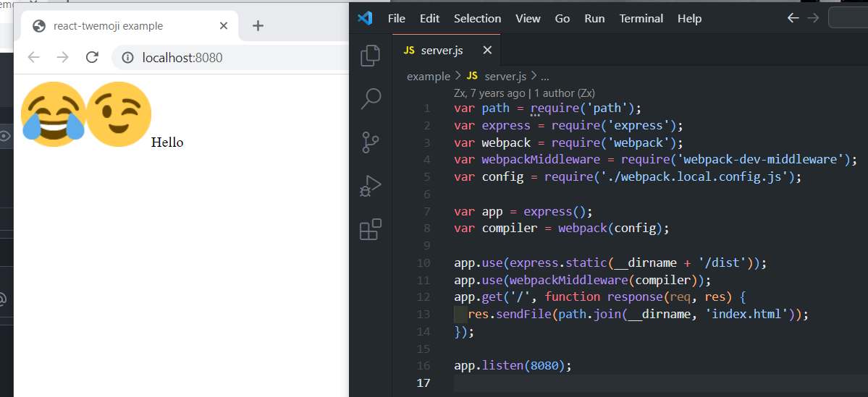Expand the breadcrumb ellipsis symbol segment
This screenshot has height=397, width=868.
tap(544, 77)
